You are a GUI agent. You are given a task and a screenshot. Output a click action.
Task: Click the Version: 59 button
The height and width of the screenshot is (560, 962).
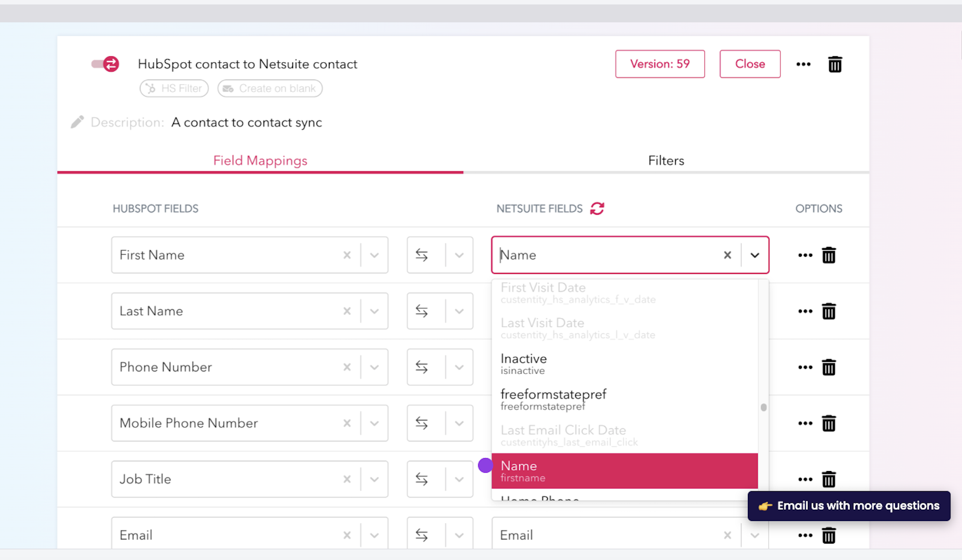pos(660,64)
